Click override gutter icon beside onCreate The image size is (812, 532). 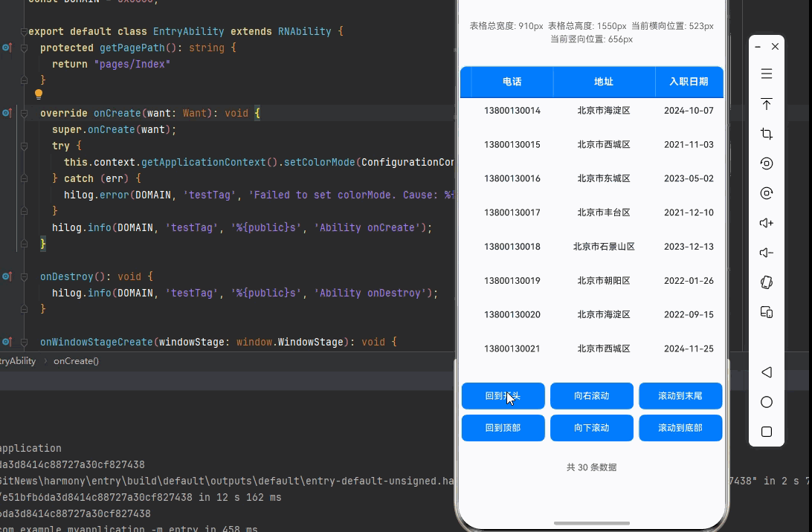tap(7, 113)
